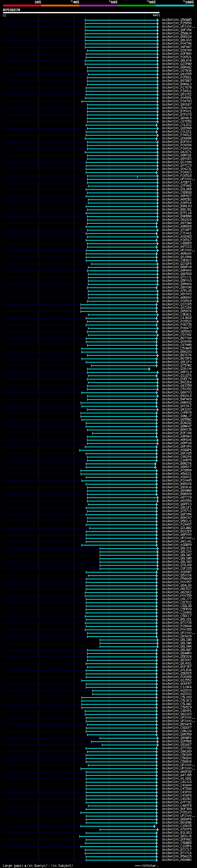Open hit UniRef100_A3FMH0
Screen dimensions: 197x868
click(x=177, y=54)
